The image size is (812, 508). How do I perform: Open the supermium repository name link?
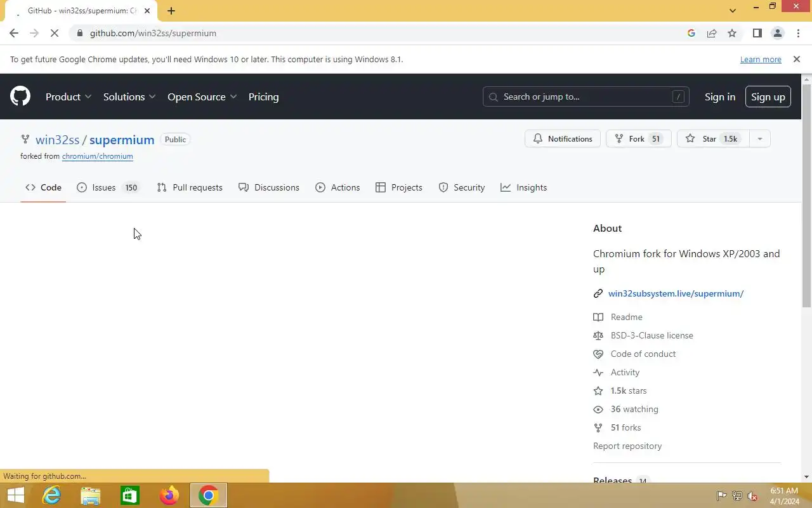(x=122, y=140)
